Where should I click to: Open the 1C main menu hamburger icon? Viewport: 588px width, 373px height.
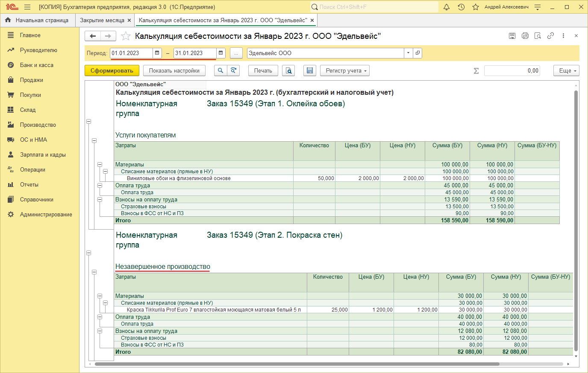click(x=27, y=7)
